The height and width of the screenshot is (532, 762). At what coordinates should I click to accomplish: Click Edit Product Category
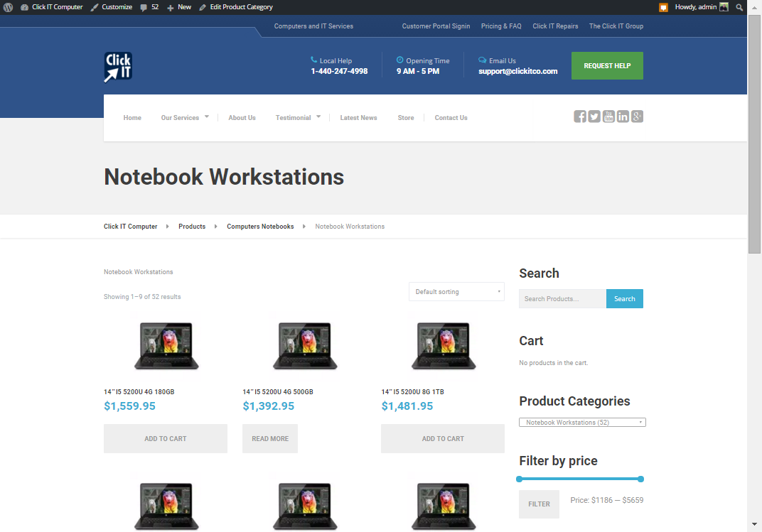click(x=236, y=7)
